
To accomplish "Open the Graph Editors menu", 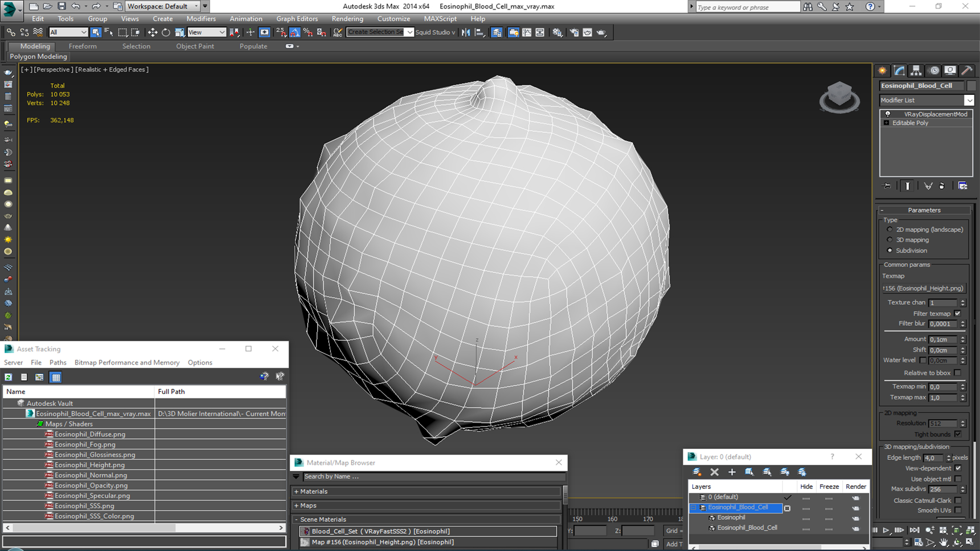I will 297,19.
